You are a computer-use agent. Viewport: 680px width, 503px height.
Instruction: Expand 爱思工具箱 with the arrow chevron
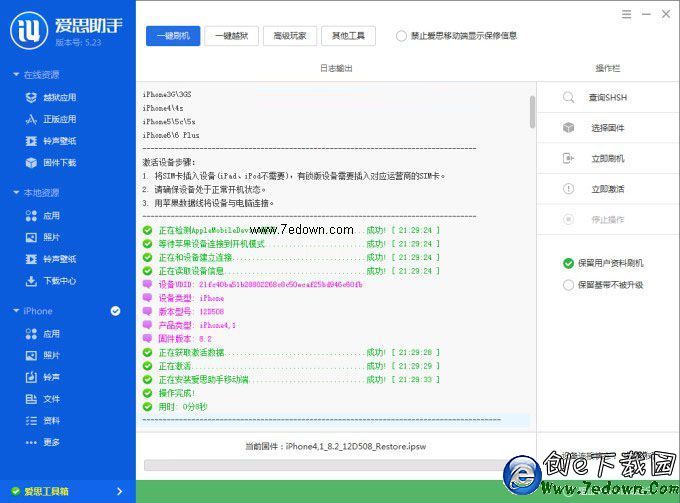click(x=120, y=491)
